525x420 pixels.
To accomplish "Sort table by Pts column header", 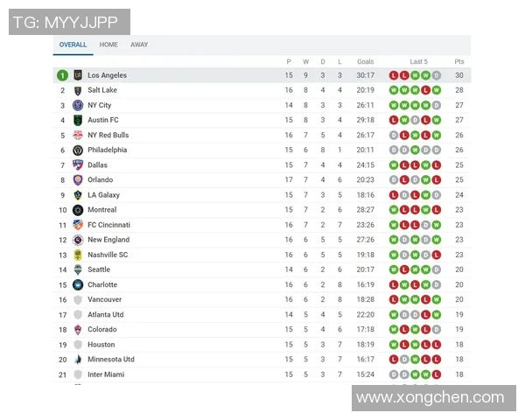I will (459, 61).
